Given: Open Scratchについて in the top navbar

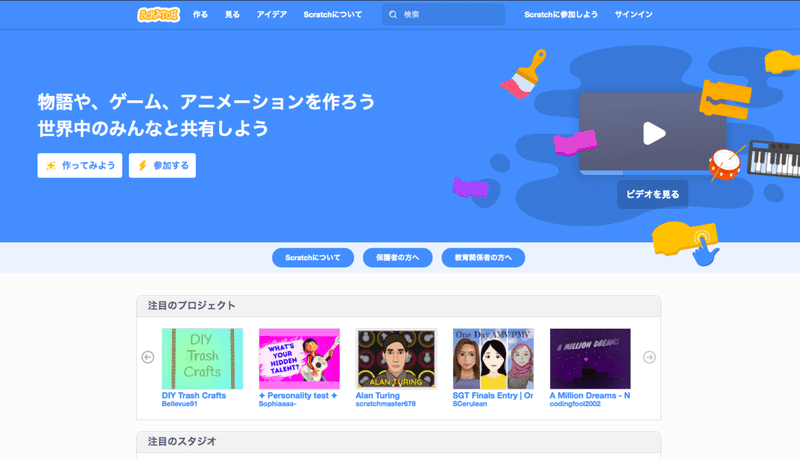Looking at the screenshot, I should [x=333, y=15].
